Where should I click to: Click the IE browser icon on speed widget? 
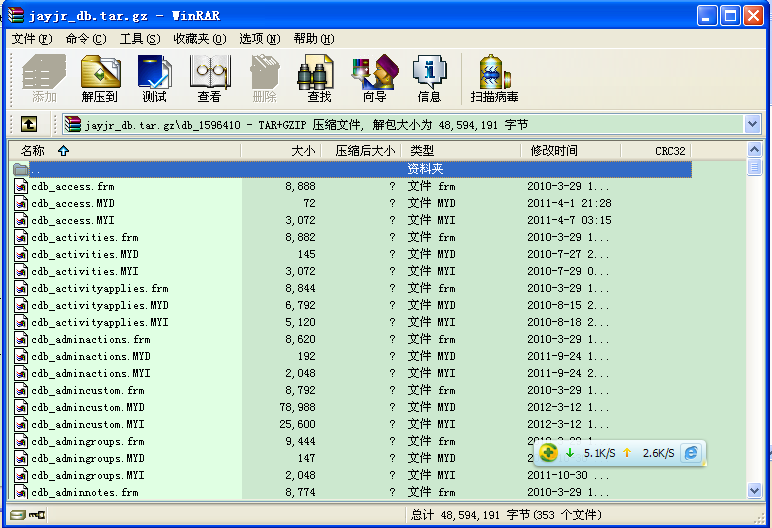coord(691,453)
